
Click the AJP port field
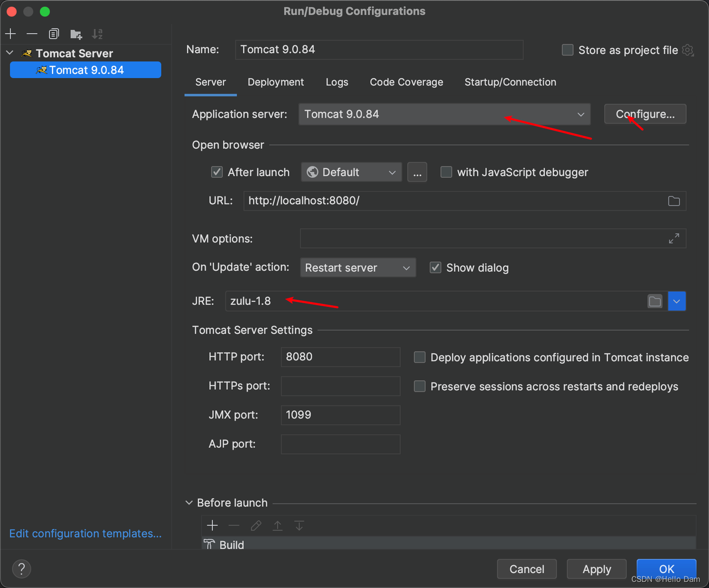click(341, 444)
